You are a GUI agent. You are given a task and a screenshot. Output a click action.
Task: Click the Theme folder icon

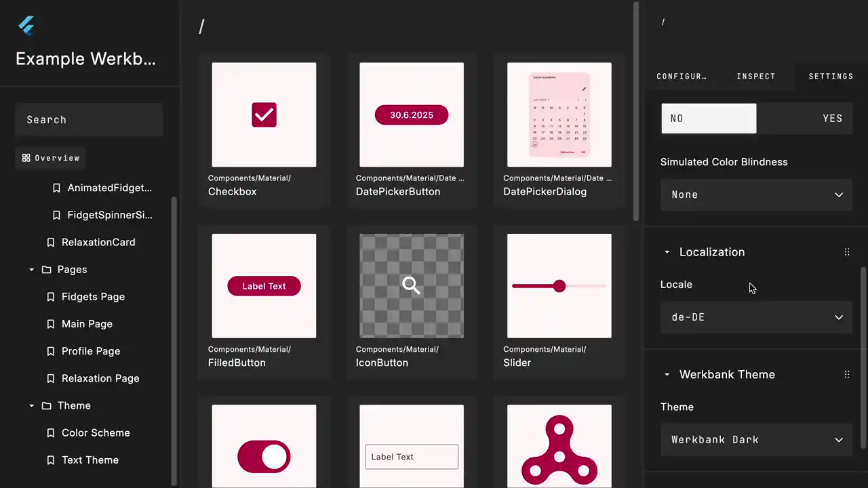tap(46, 405)
